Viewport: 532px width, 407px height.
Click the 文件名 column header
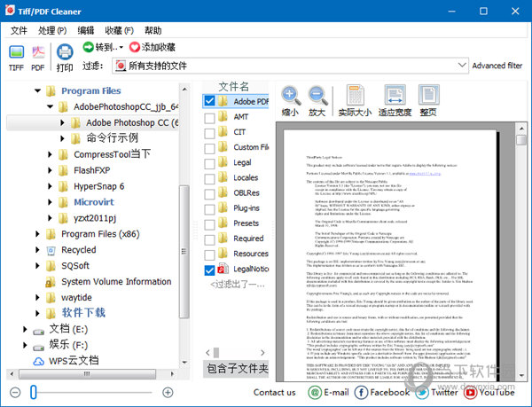[233, 87]
